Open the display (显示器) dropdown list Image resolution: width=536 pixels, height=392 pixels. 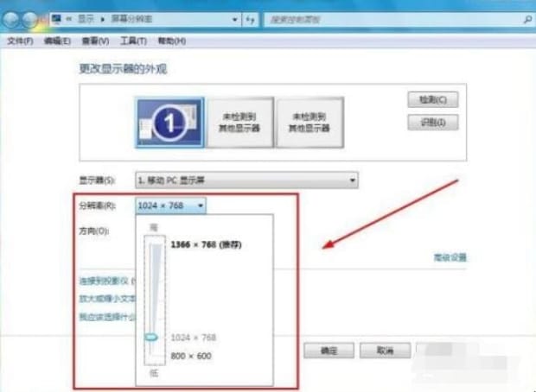pyautogui.click(x=247, y=180)
